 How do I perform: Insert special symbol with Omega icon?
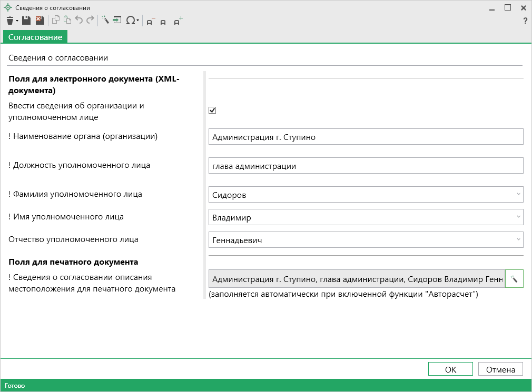(130, 21)
